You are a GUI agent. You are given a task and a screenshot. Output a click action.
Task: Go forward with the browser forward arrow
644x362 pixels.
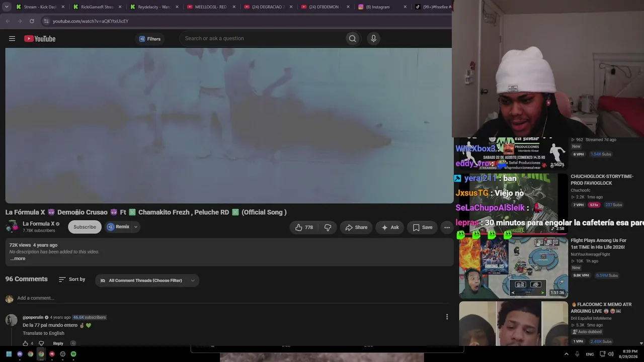(20, 21)
